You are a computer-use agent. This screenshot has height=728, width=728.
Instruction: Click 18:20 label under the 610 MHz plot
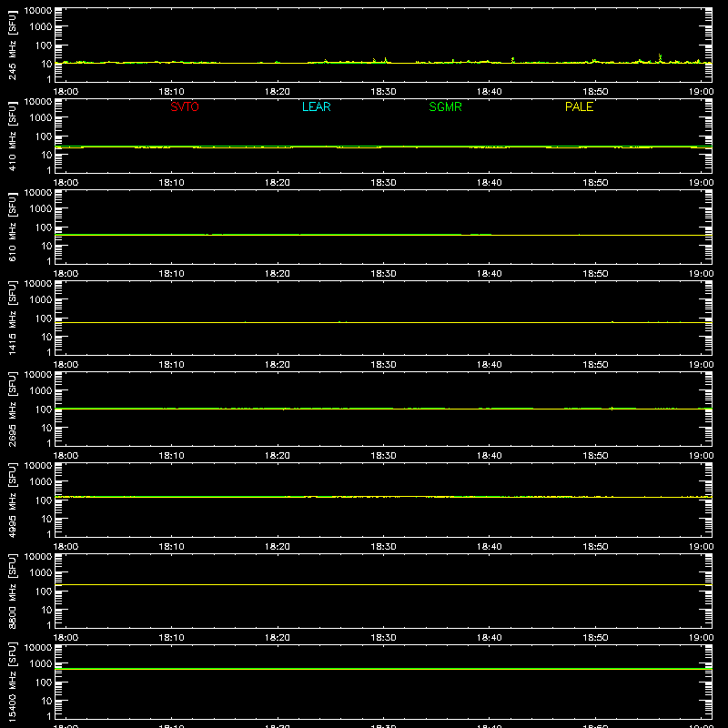[x=278, y=274]
